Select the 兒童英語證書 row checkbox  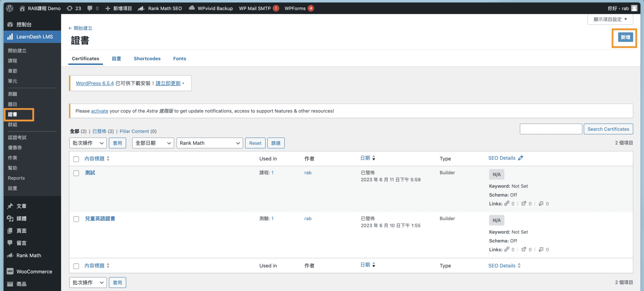pyautogui.click(x=76, y=219)
